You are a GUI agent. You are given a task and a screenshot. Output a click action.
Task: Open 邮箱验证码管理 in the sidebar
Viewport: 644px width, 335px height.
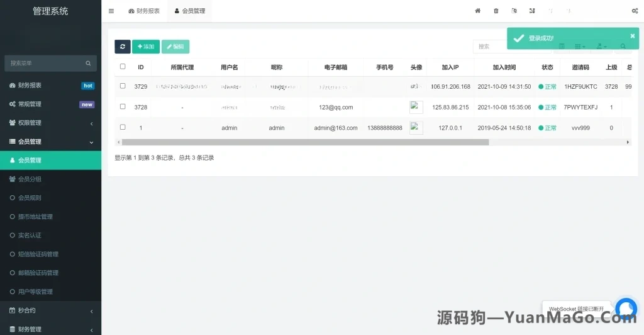pyautogui.click(x=50, y=273)
